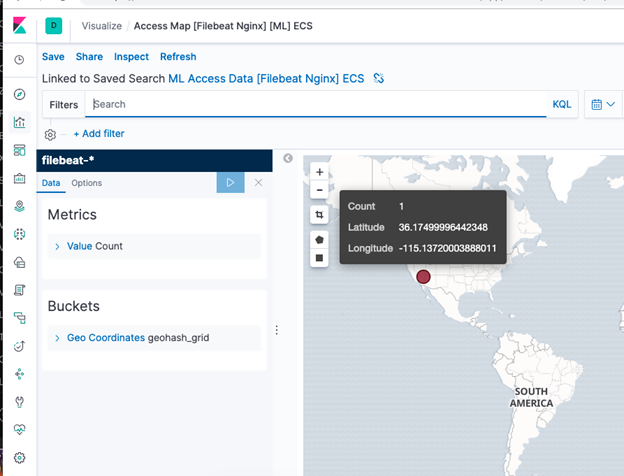Open the Kibana home logo
The height and width of the screenshot is (476, 624).
coord(20,25)
